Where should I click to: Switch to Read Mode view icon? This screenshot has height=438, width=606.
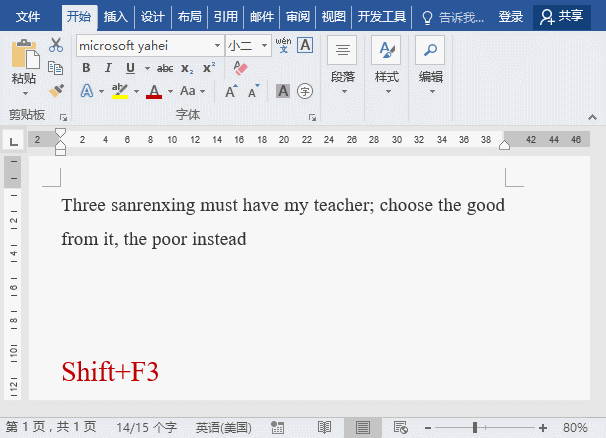(324, 428)
